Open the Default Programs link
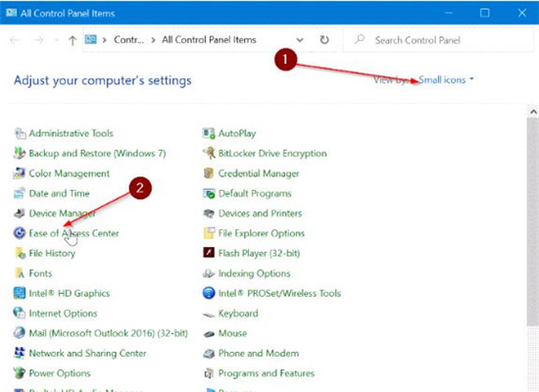Image resolution: width=539 pixels, height=392 pixels. pyautogui.click(x=255, y=193)
